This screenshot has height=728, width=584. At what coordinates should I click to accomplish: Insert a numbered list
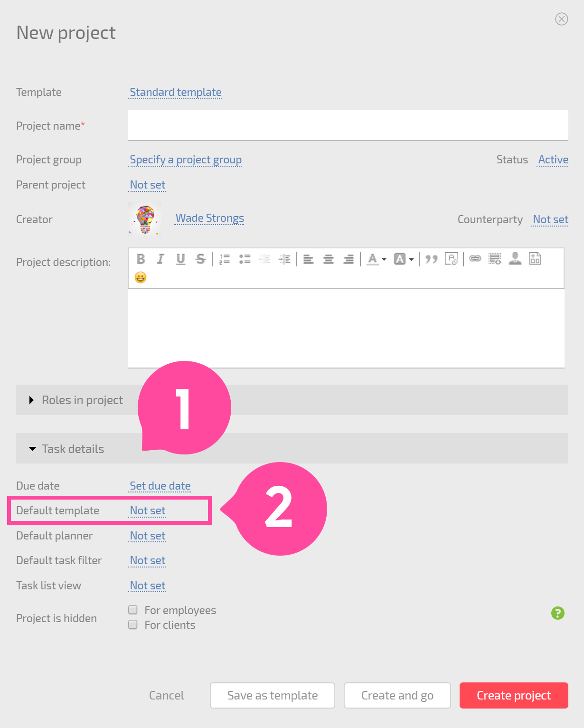point(225,259)
